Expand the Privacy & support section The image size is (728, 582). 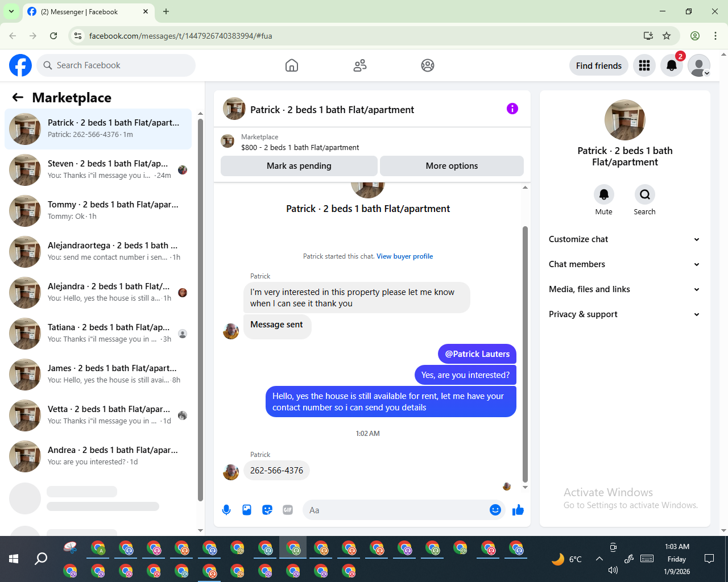[x=625, y=314]
